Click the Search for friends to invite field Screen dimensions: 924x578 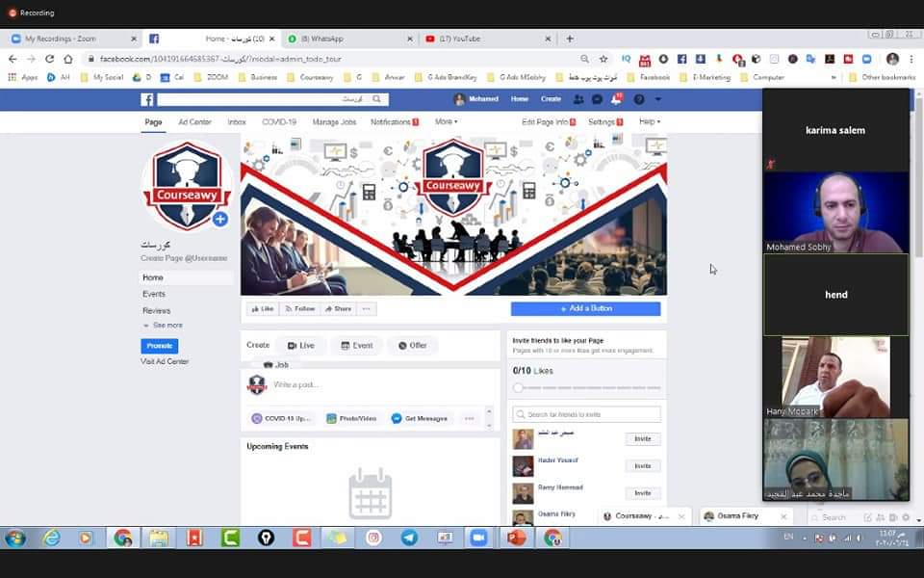point(586,414)
